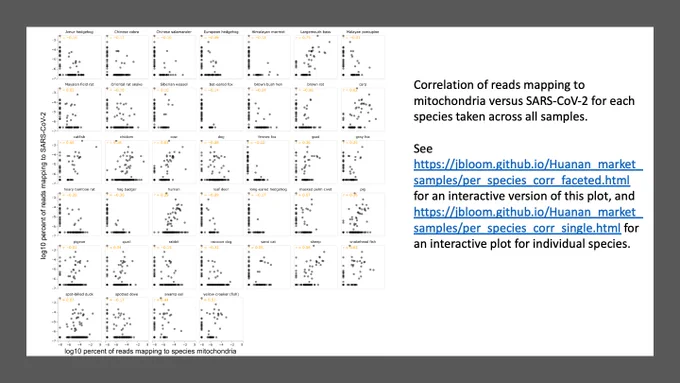Select the European hedgehog scatter panel
The image size is (680, 383).
tap(222, 56)
